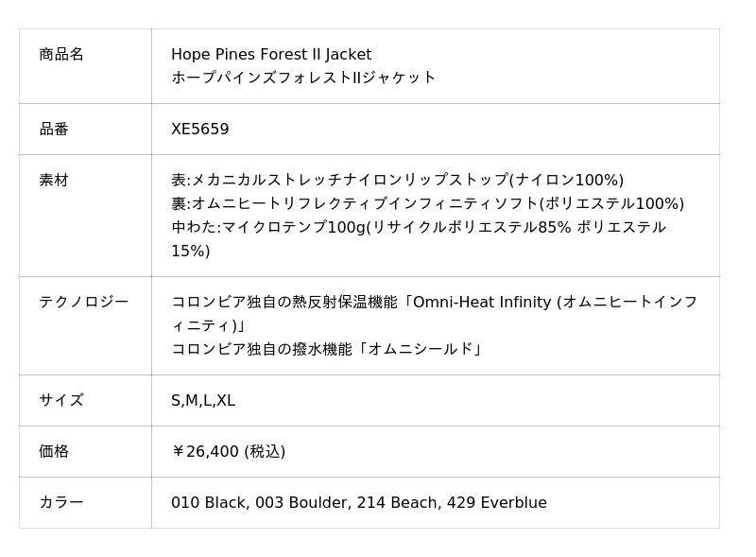Click the 商品名 row label
This screenshot has width=756, height=557.
pos(61,55)
